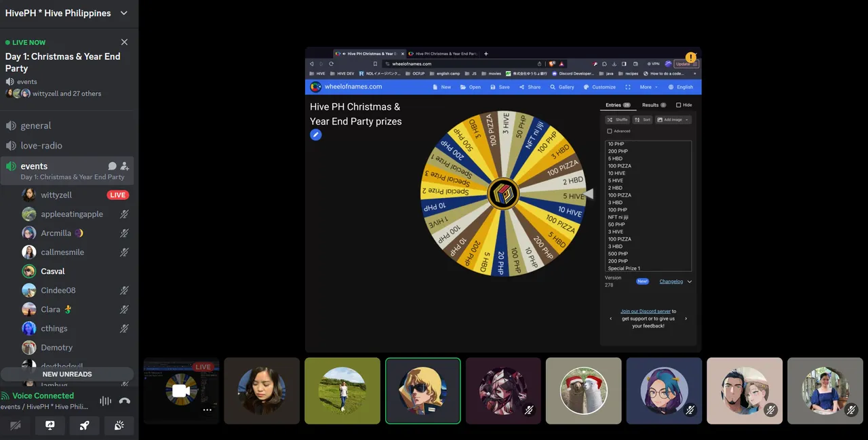Click the Changelog link
868x440 pixels.
[x=671, y=281]
